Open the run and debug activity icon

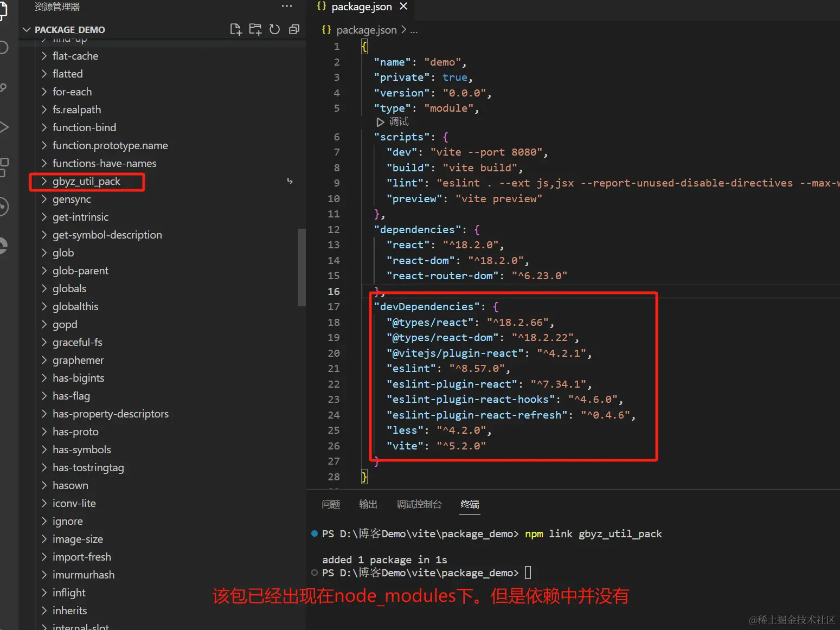(x=3, y=127)
